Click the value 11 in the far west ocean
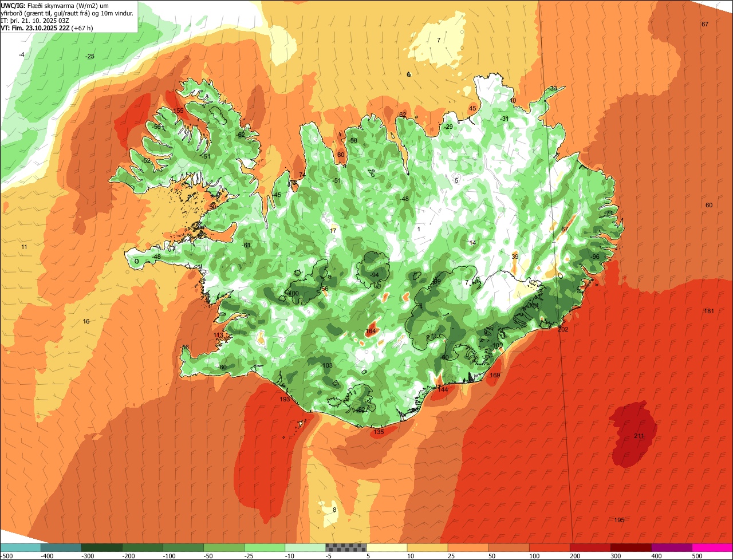The image size is (733, 560). [x=24, y=247]
